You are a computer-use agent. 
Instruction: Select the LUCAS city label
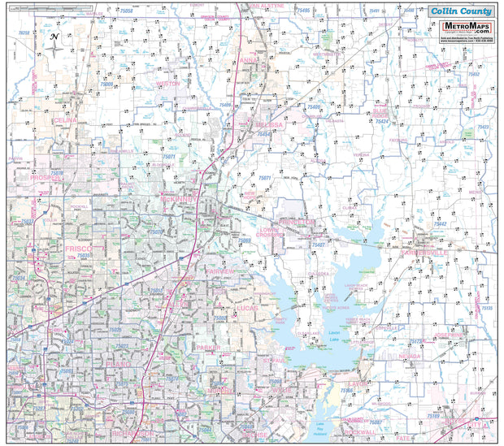pos(247,308)
